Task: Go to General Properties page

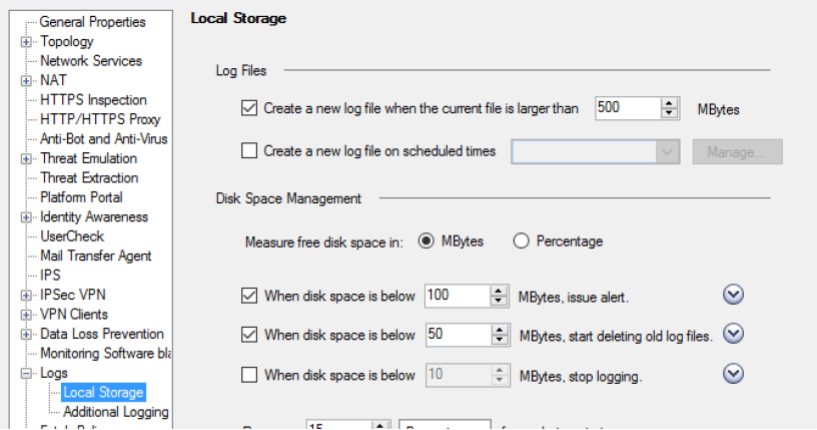Action: [x=92, y=22]
